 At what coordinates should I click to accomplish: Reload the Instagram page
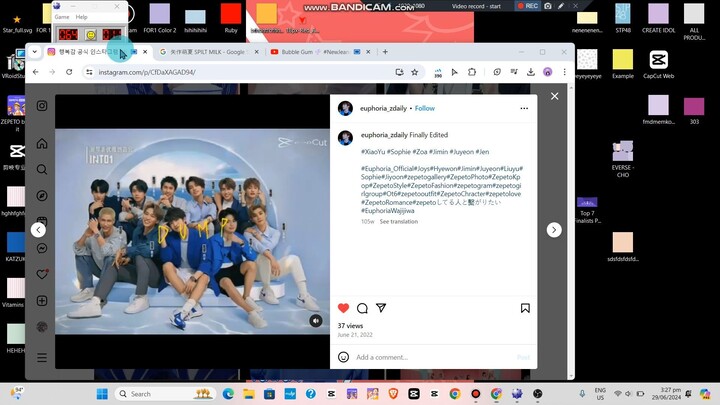pyautogui.click(x=69, y=72)
